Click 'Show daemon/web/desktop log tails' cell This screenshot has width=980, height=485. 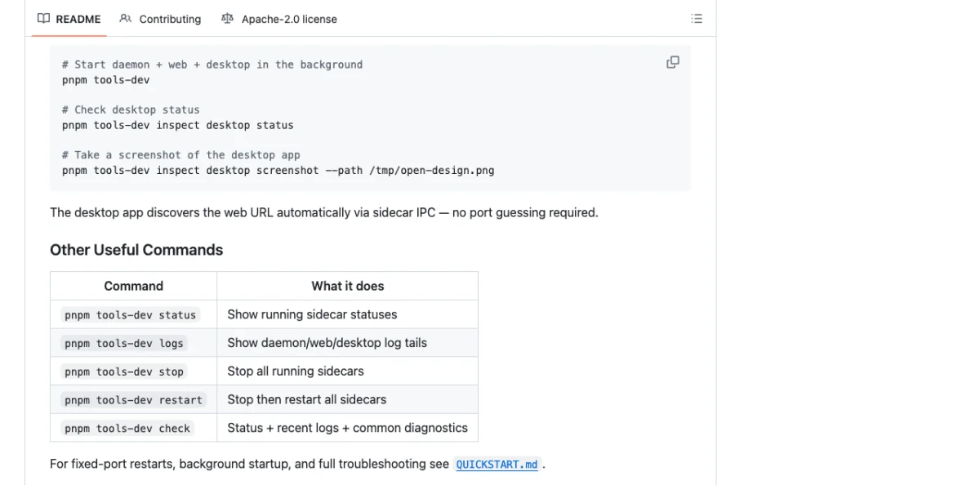(347, 343)
